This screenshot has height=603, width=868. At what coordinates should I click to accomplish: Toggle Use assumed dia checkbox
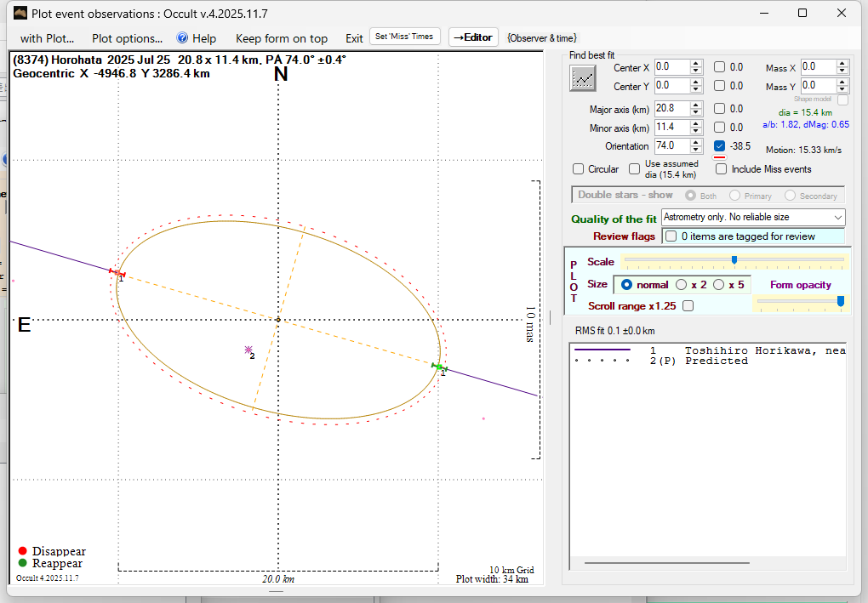(635, 169)
